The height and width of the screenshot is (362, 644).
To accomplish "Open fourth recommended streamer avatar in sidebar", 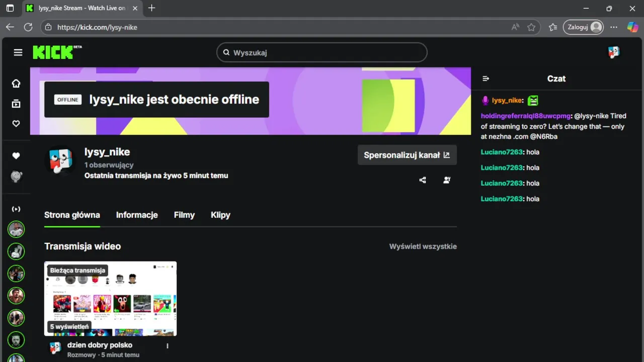I will pos(16,296).
